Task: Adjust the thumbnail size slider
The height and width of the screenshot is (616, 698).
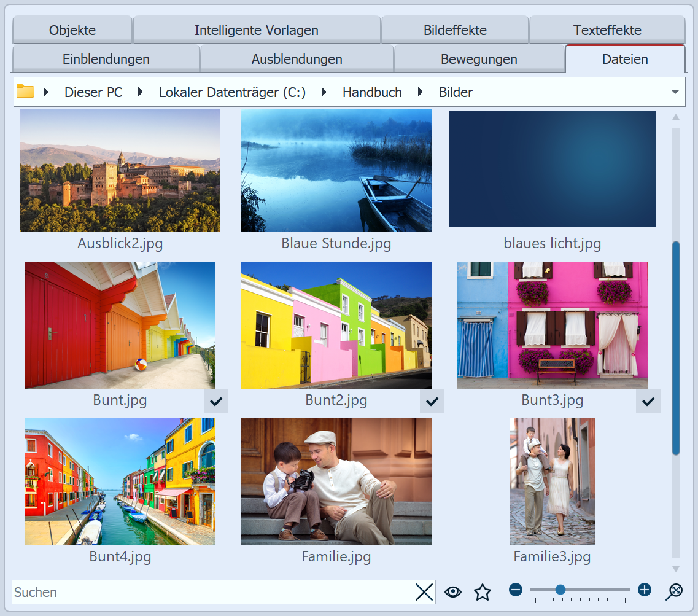Action: tap(560, 590)
